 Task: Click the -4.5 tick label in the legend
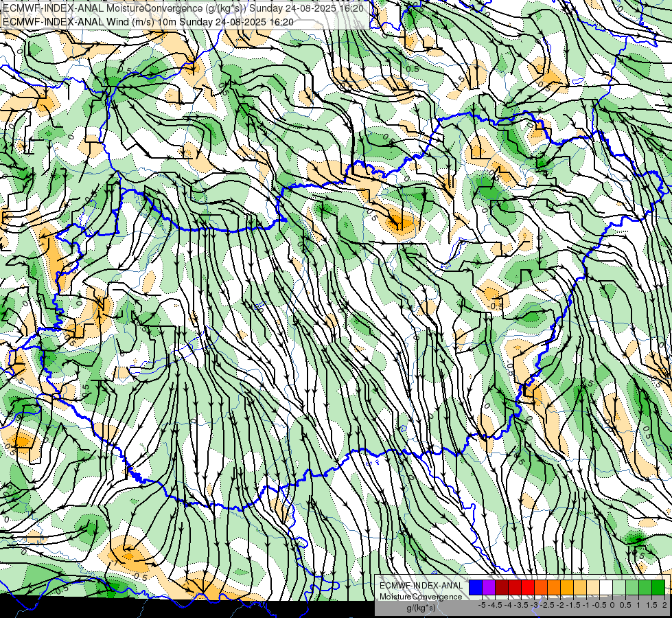(x=495, y=605)
